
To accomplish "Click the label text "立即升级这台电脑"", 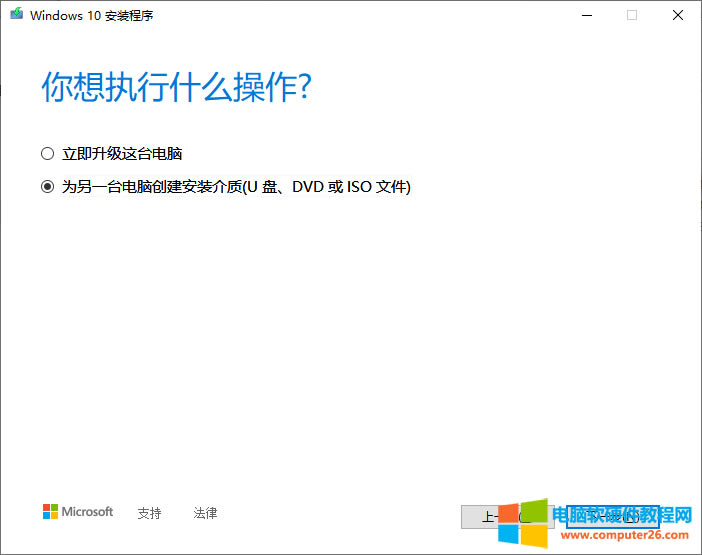I will 122,154.
